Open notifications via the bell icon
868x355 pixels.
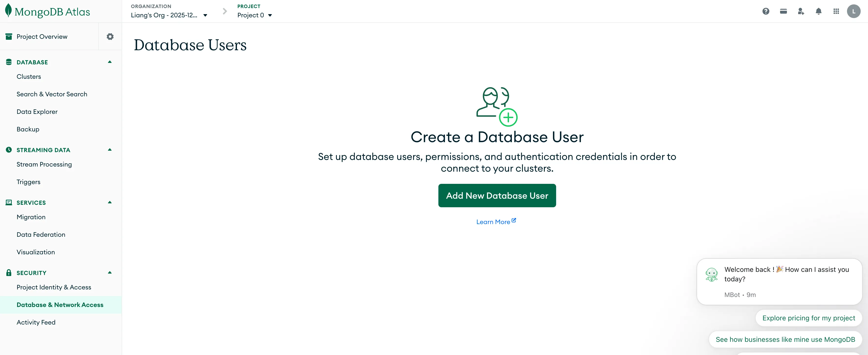click(818, 11)
